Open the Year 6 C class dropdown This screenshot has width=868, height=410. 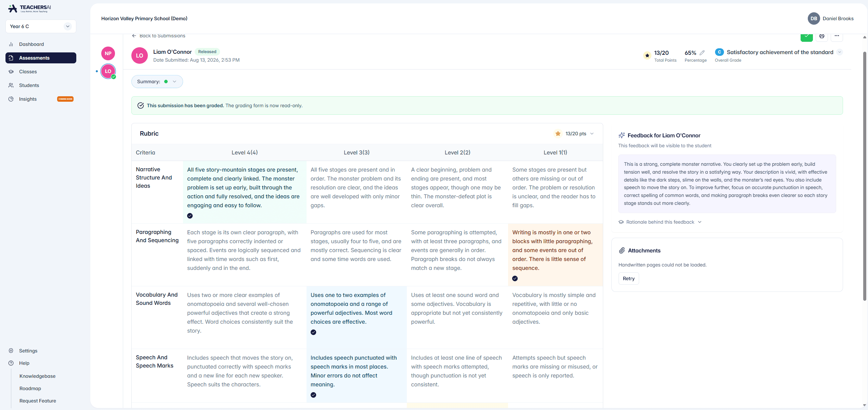[x=41, y=26]
